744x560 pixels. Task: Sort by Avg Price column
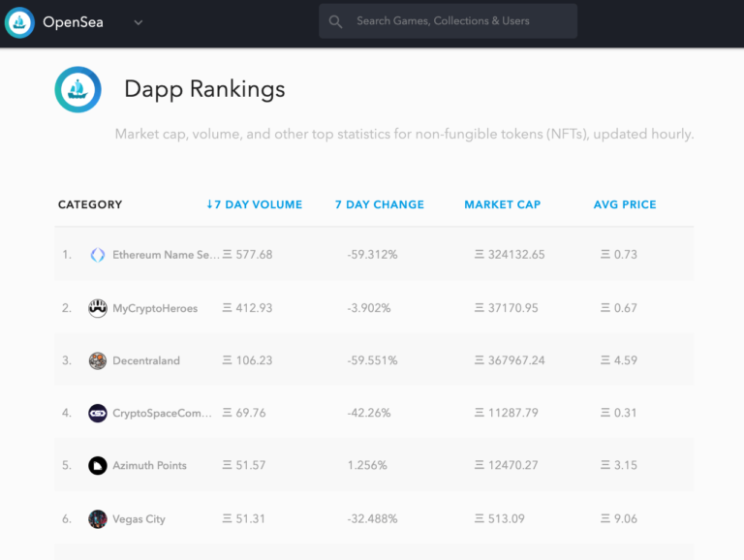tap(625, 204)
